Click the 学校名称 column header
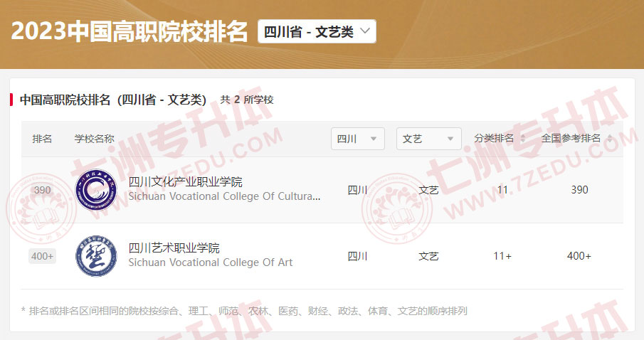 coord(94,139)
